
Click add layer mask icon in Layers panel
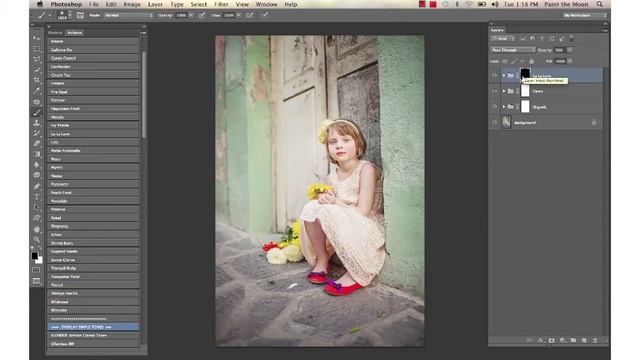[551, 340]
